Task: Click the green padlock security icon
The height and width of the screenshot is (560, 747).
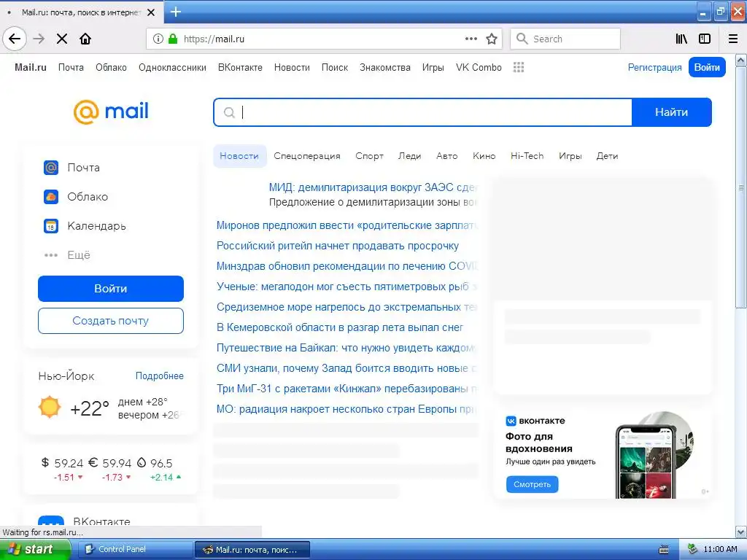Action: 173,39
